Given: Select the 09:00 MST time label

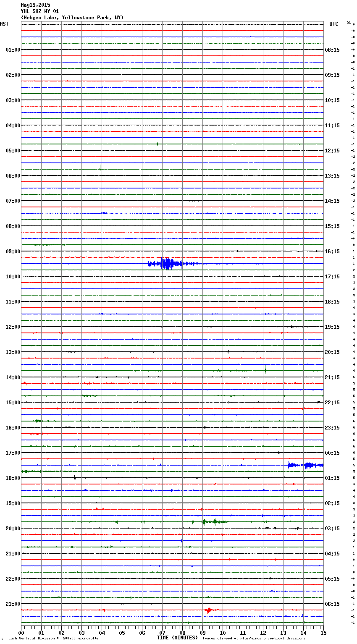Looking at the screenshot, I should click(x=13, y=251).
